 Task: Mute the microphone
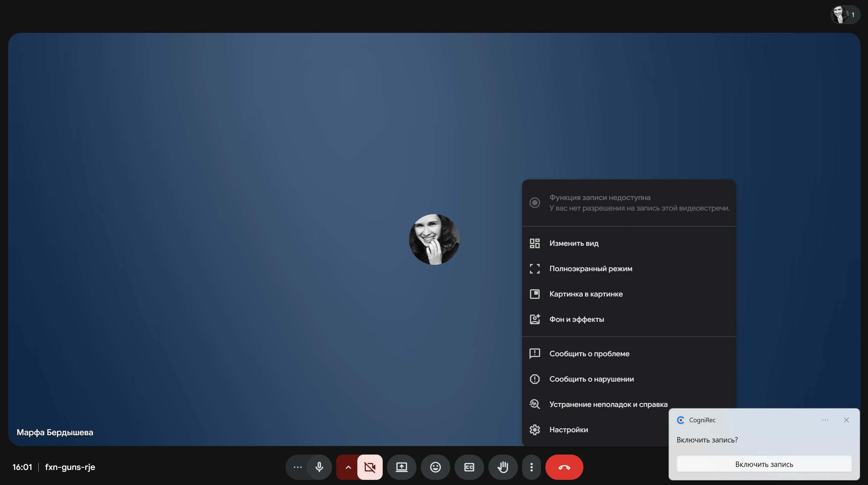319,467
